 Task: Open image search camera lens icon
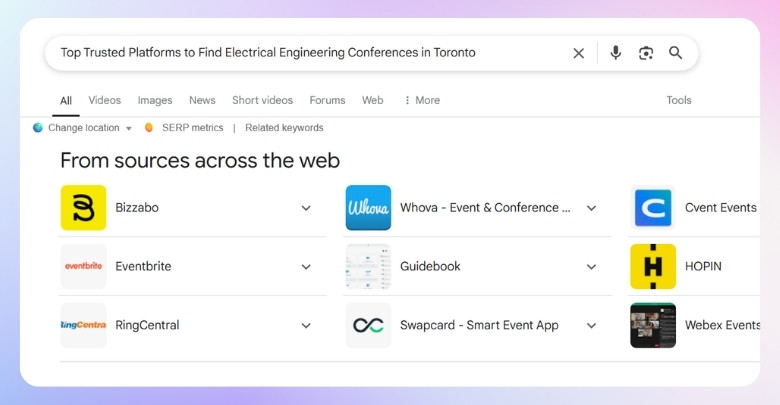pyautogui.click(x=646, y=53)
